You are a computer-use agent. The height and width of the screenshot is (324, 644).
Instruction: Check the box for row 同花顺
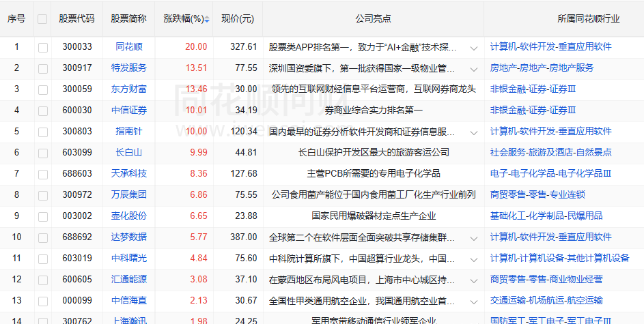[43, 48]
